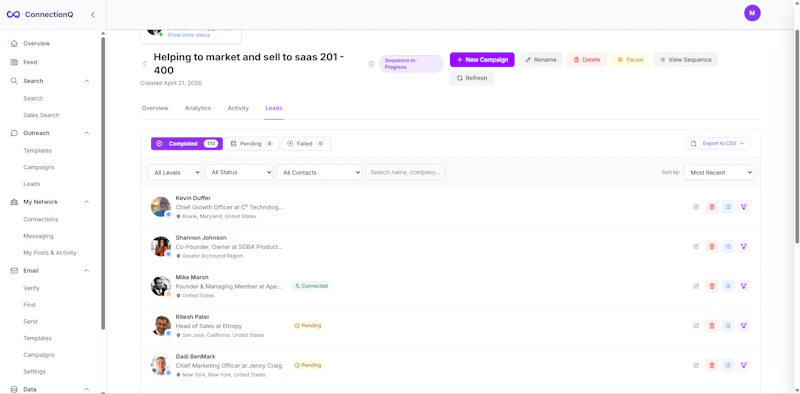Open Leads under Outreach in sidebar

(x=32, y=184)
